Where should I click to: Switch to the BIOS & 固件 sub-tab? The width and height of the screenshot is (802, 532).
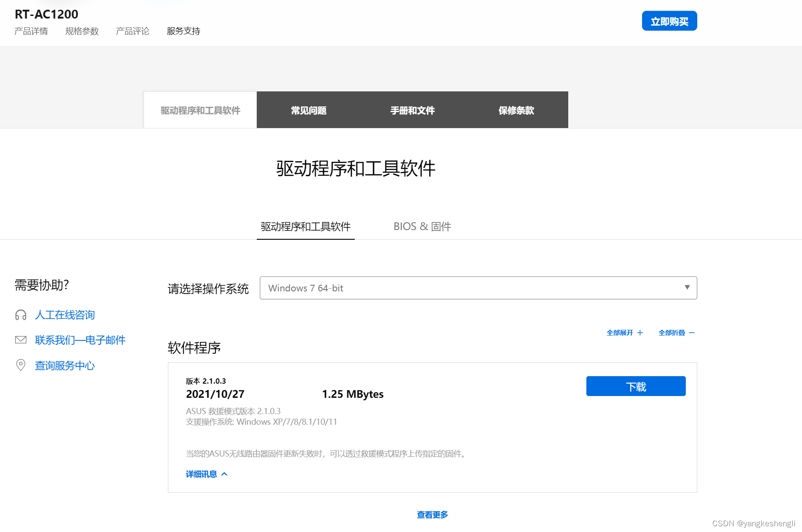[422, 226]
